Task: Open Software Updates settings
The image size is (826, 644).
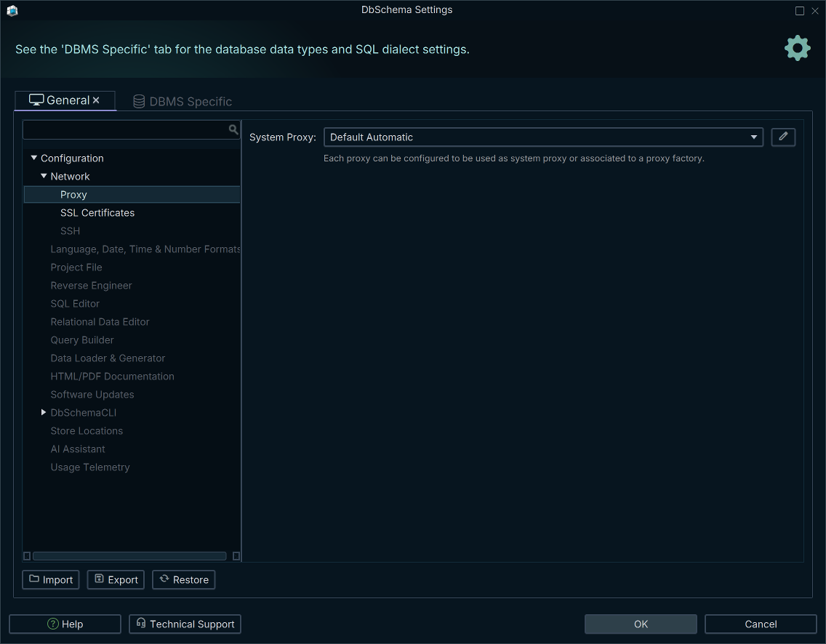Action: pos(92,395)
